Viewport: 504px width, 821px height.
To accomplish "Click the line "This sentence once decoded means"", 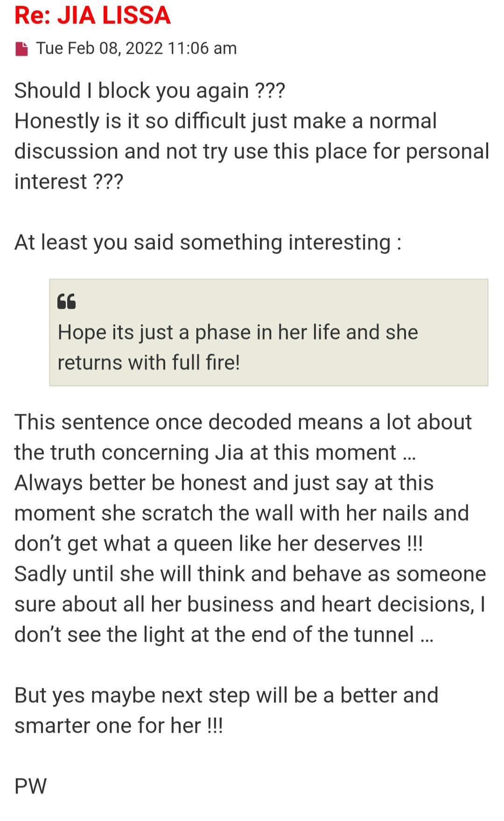I will pos(243,422).
